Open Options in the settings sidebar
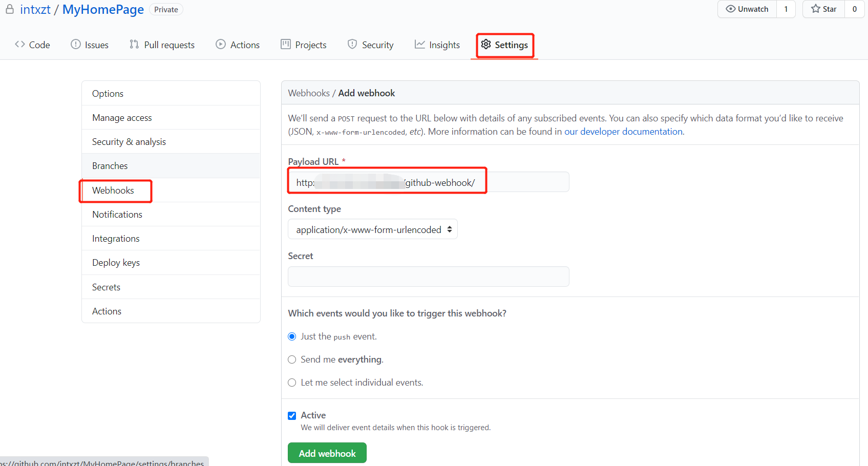 tap(171, 93)
